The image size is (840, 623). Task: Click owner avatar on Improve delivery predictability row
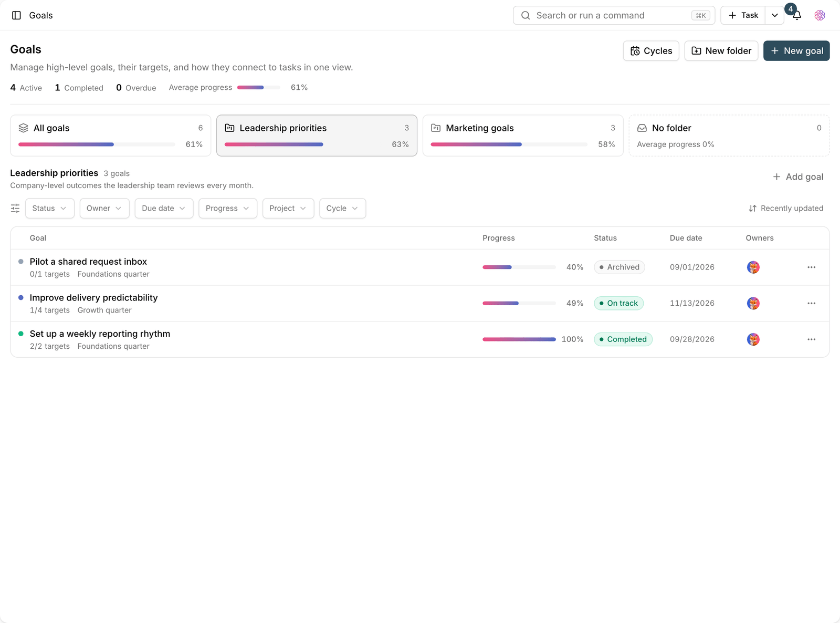coord(753,304)
